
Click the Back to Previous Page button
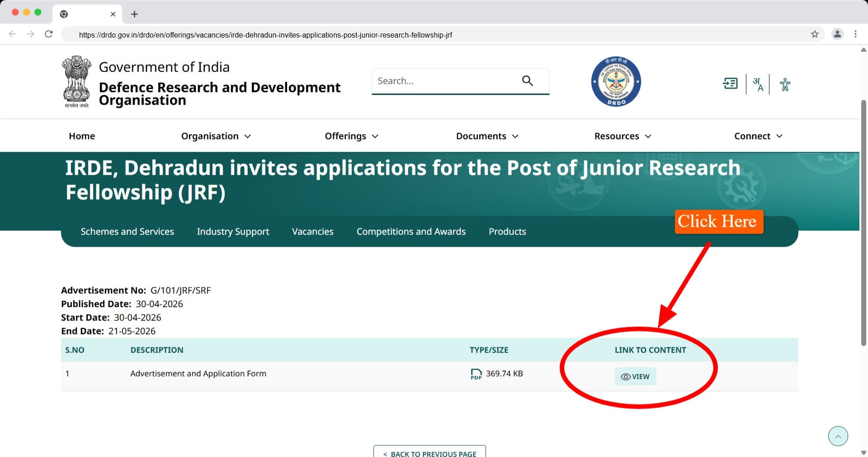[429, 452]
